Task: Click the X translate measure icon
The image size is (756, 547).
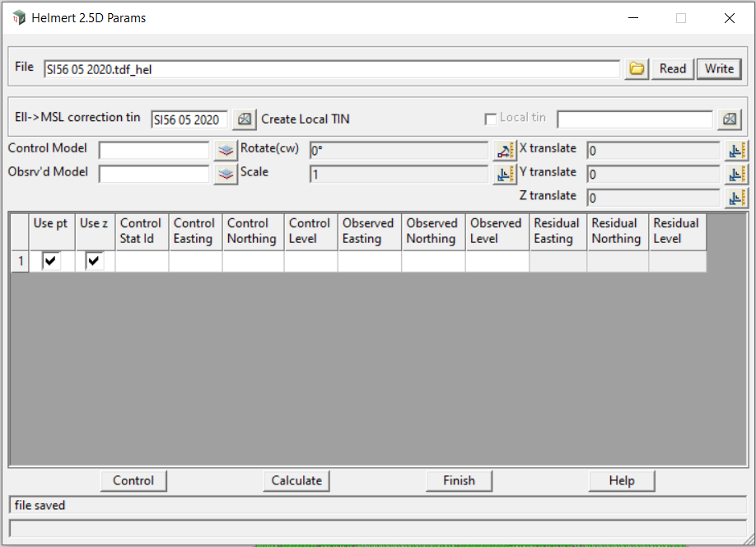Action: 736,150
